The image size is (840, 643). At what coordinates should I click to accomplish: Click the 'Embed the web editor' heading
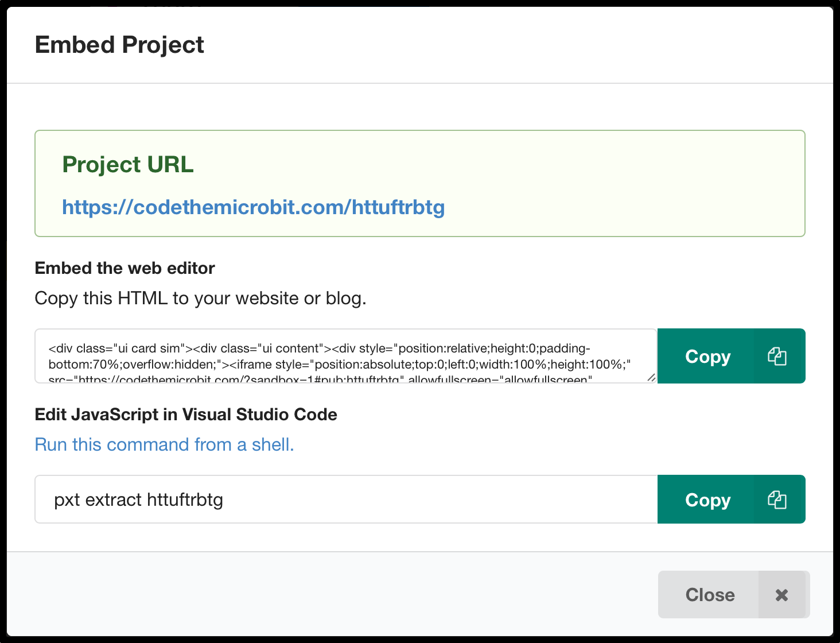(x=125, y=268)
